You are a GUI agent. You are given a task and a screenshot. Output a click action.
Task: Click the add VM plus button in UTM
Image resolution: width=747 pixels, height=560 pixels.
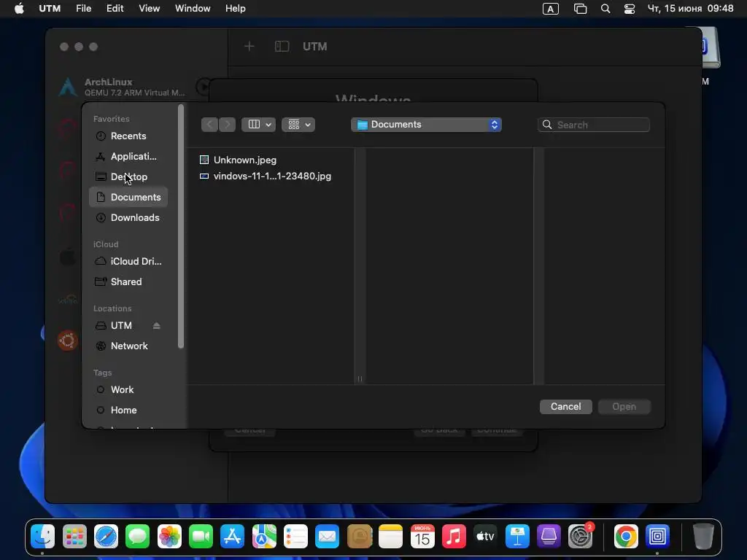point(249,46)
